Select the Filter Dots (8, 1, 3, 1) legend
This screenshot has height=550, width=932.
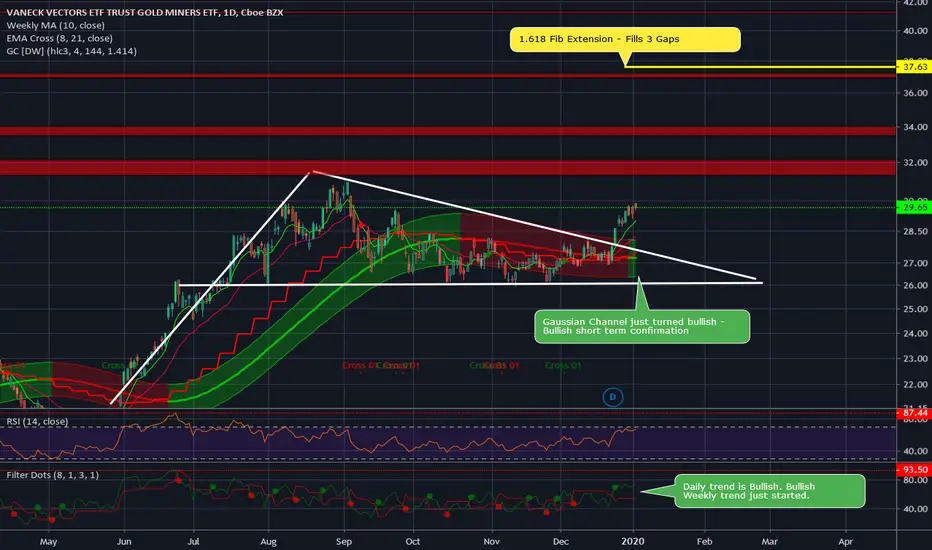click(x=52, y=475)
